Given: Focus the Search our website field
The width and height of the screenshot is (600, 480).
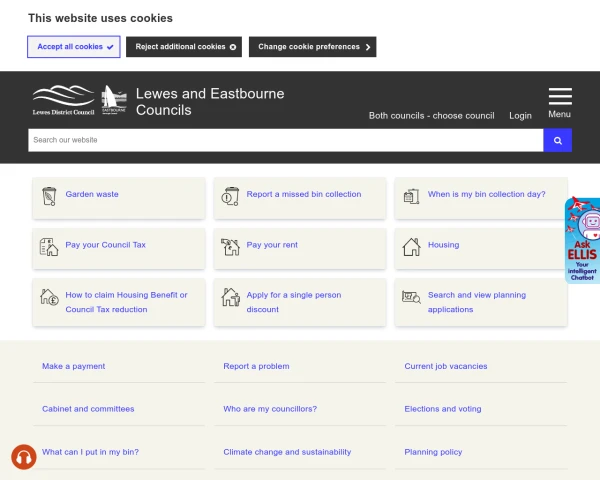Looking at the screenshot, I should (285, 140).
